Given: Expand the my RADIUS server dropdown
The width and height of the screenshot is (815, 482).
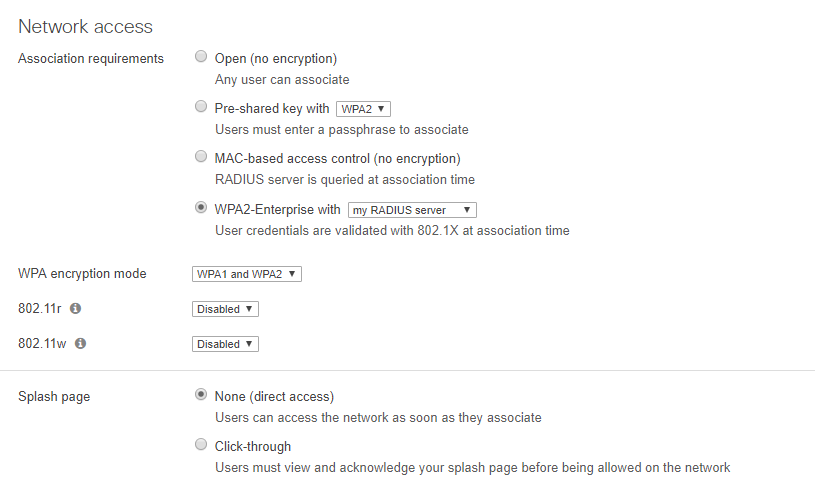Looking at the screenshot, I should (412, 210).
